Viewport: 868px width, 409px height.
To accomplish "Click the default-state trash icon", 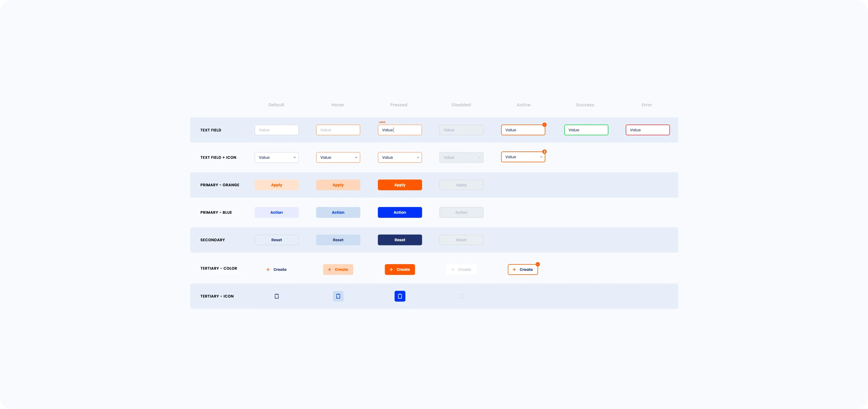I will click(x=276, y=296).
